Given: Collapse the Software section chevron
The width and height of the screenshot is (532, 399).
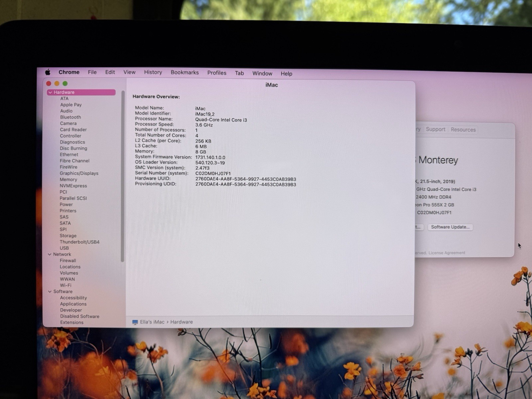Looking at the screenshot, I should [50, 292].
